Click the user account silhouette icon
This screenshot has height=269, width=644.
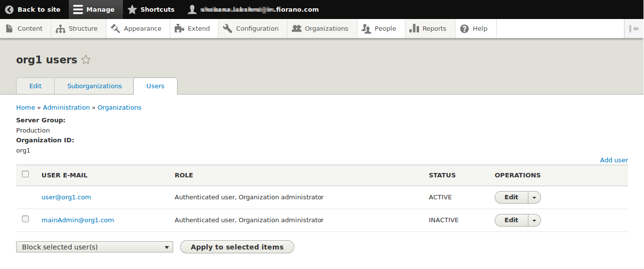(x=192, y=9)
